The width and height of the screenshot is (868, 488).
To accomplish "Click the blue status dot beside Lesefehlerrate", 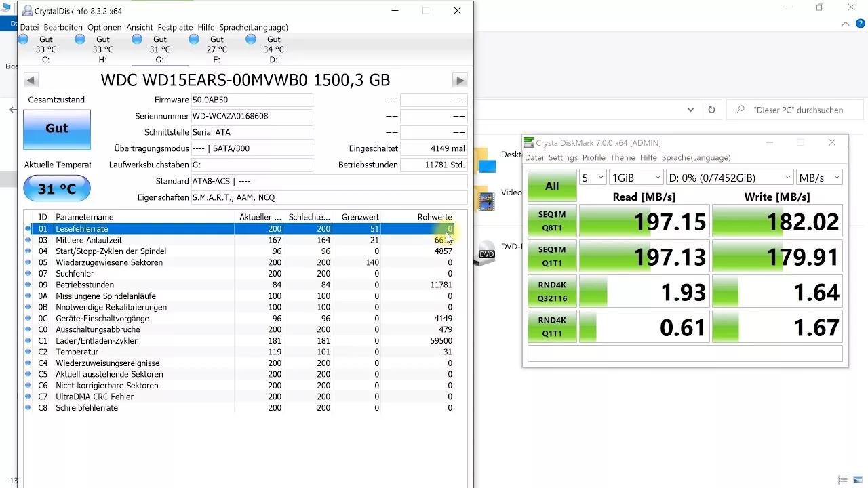I will [x=28, y=228].
